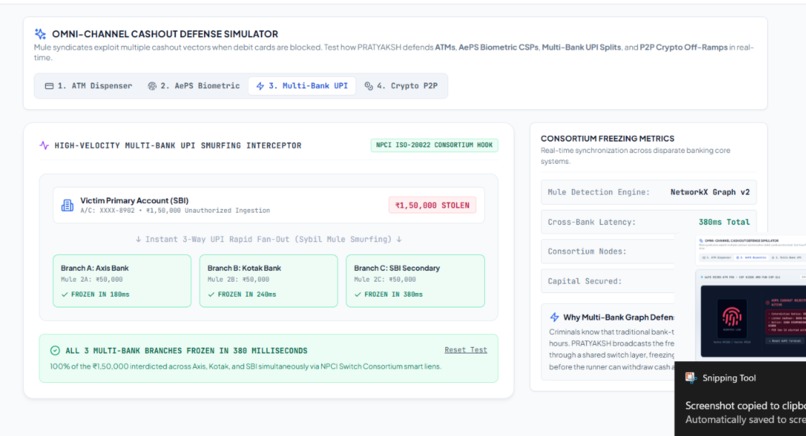Click the All 3 Multi-Bank Branches Frozen headline
Image resolution: width=806 pixels, height=436 pixels.
186,351
